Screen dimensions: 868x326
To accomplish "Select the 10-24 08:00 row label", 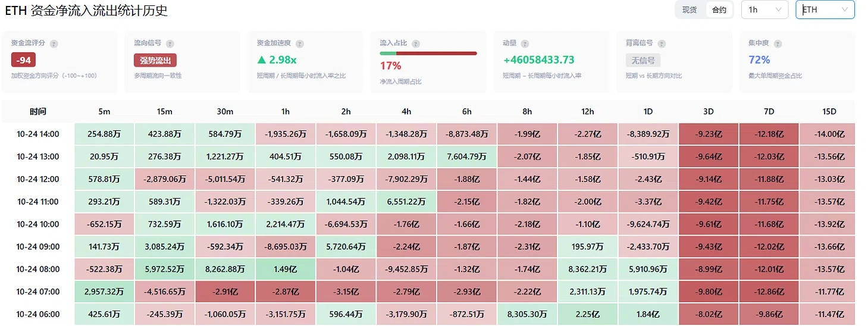I will [x=38, y=269].
